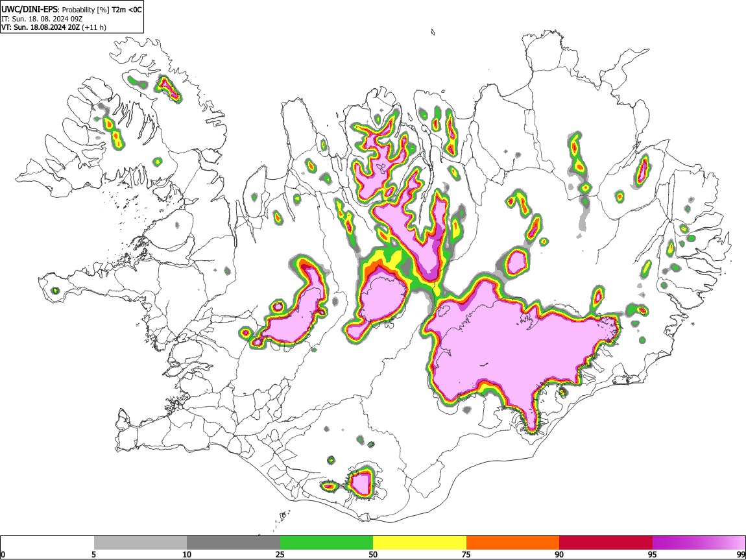Click the legend value label '50'
746x560 pixels.
coord(373,554)
